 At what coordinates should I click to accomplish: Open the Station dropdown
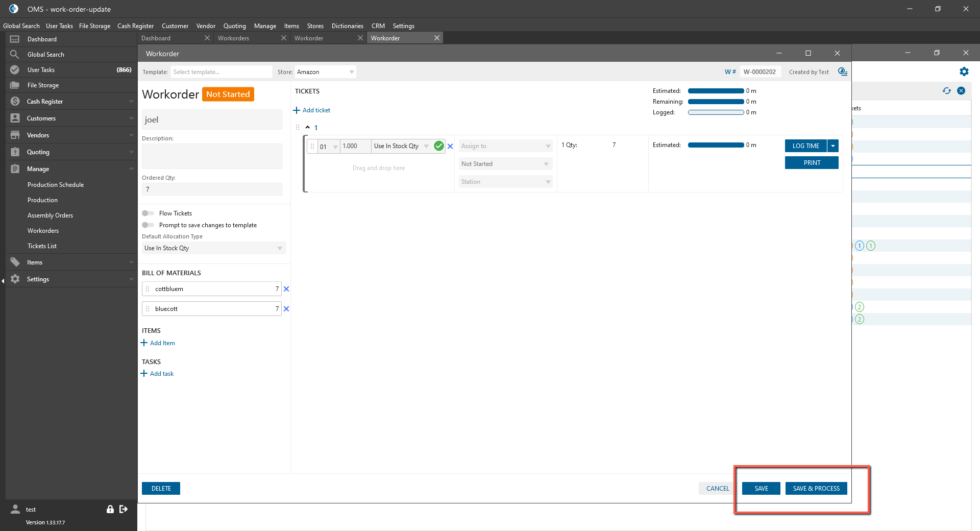coord(505,182)
